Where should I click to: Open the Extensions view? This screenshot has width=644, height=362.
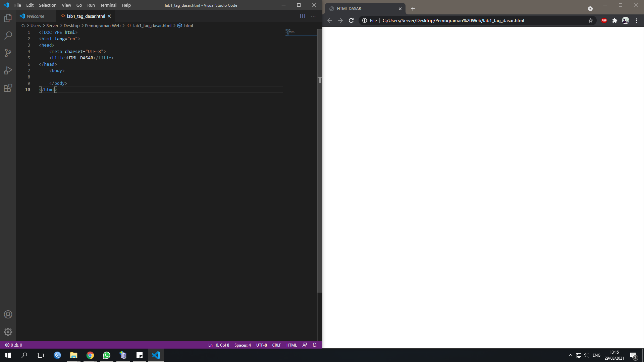[x=8, y=88]
